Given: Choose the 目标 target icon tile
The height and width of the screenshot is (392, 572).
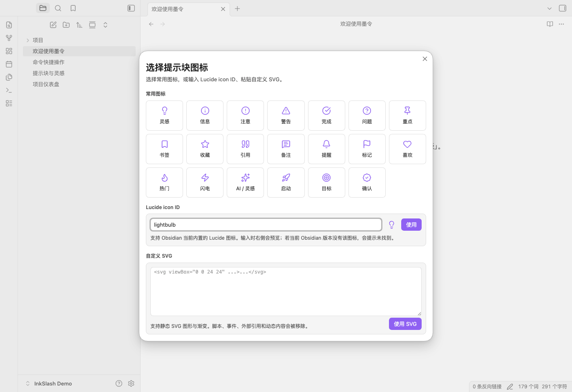Looking at the screenshot, I should tap(326, 183).
